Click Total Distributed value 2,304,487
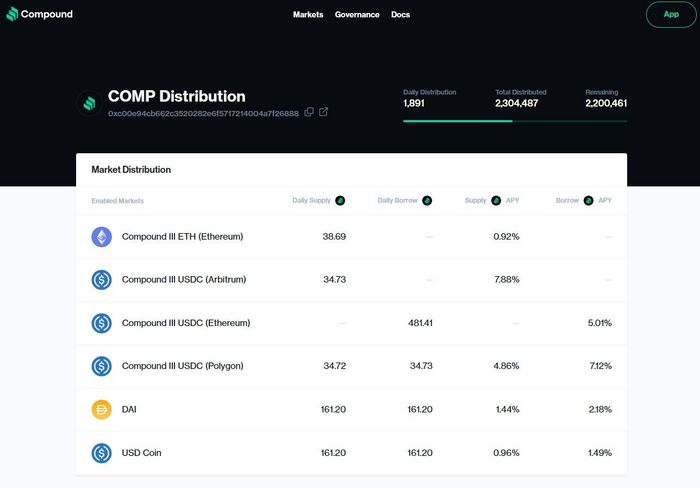 pyautogui.click(x=517, y=103)
